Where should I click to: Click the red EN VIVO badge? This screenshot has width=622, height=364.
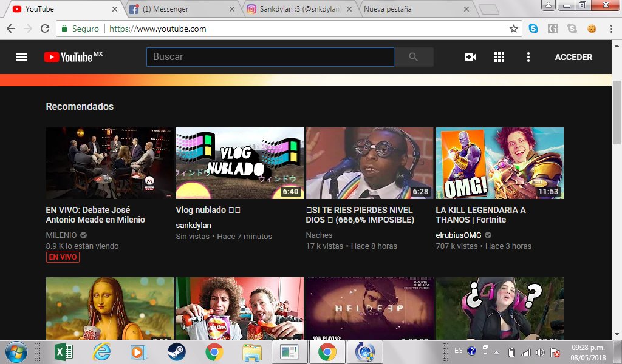[63, 257]
